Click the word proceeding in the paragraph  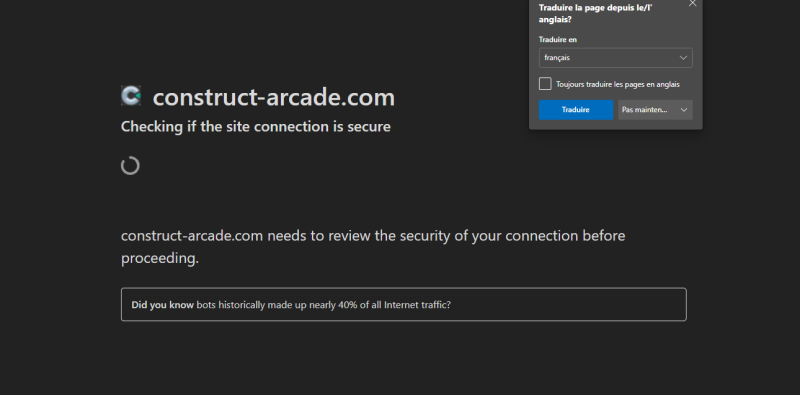click(160, 259)
